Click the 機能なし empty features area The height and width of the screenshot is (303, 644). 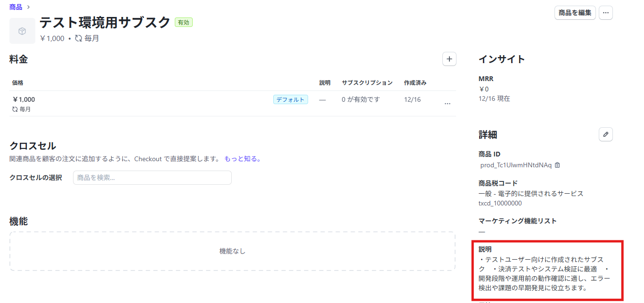pyautogui.click(x=232, y=251)
